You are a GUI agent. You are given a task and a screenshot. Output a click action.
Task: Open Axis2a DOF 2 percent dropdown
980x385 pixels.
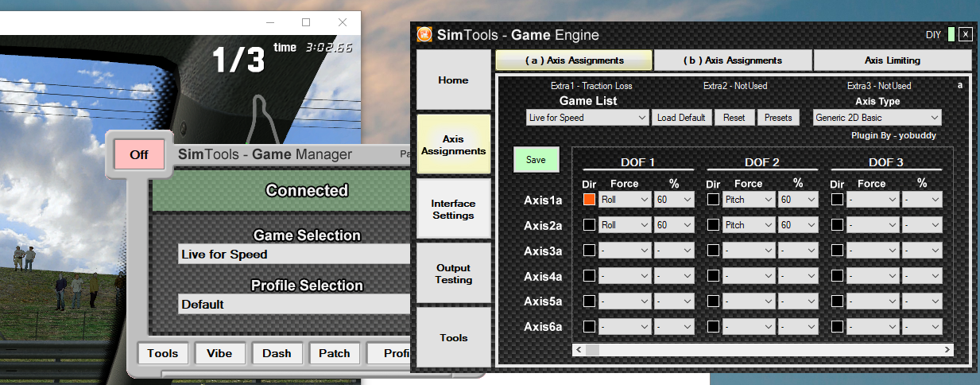click(x=797, y=225)
